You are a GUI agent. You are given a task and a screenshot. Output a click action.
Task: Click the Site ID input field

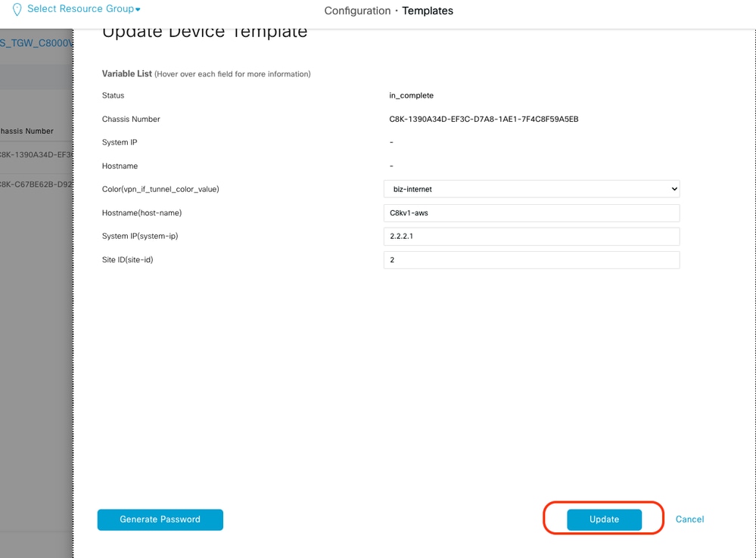pyautogui.click(x=532, y=260)
